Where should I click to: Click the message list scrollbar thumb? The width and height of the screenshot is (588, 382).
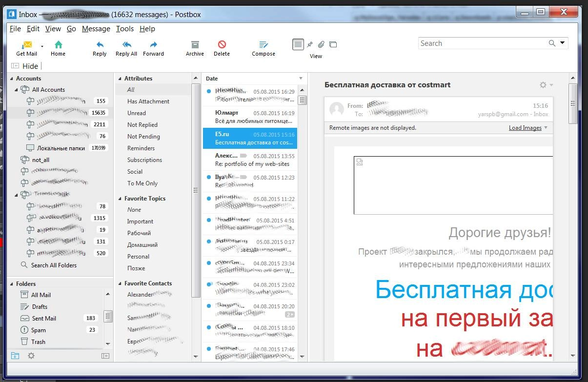(x=302, y=100)
